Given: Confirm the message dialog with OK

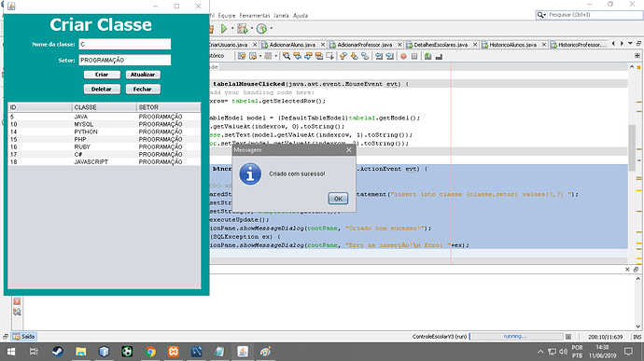Looking at the screenshot, I should point(338,199).
